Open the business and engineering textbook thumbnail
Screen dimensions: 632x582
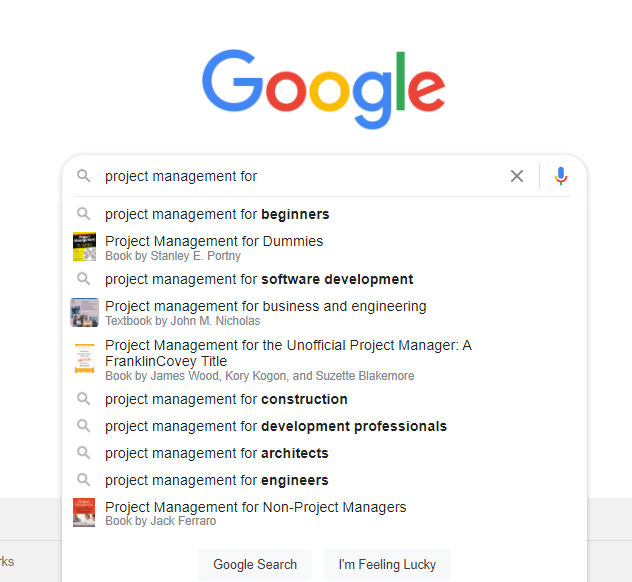coord(84,312)
